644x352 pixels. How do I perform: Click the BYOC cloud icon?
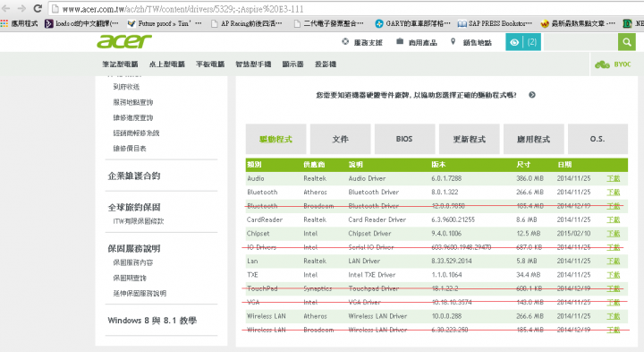tap(602, 64)
